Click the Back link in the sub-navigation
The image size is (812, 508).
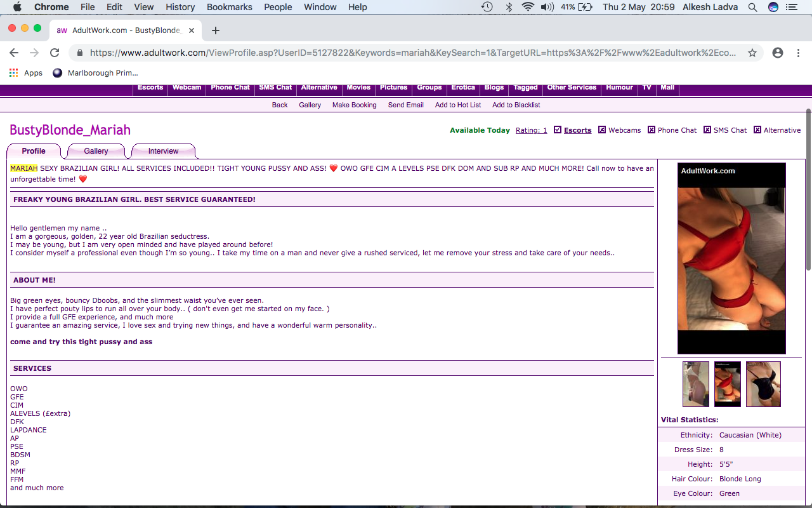[280, 105]
